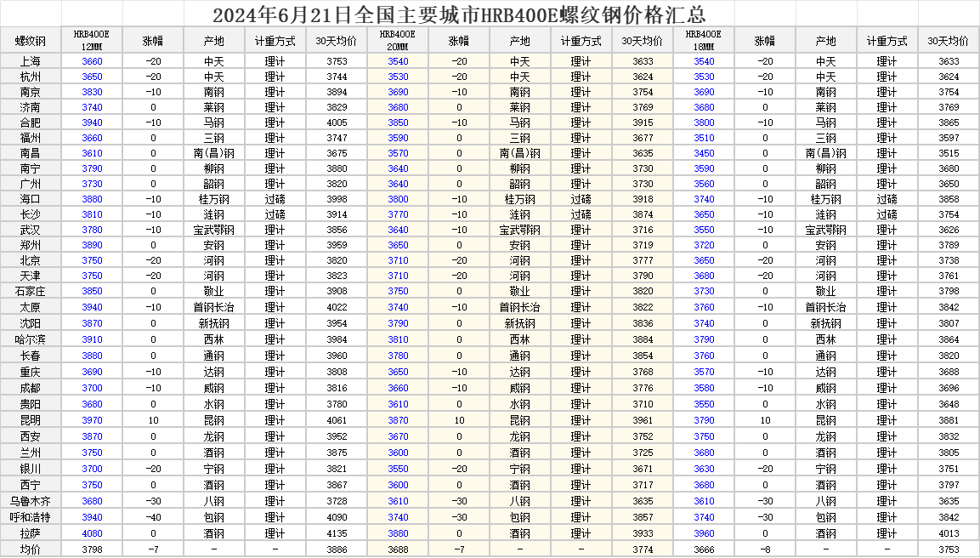Viewport: 980px width, 558px height.
Task: Click the 贵阳 city row label
Action: tap(31, 404)
